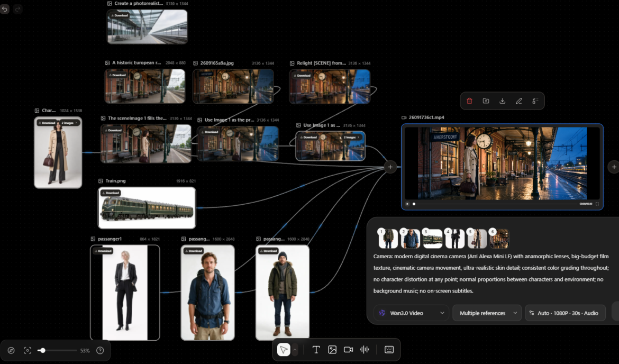This screenshot has width=619, height=364.
Task: Delete the selected video node
Action: pyautogui.click(x=469, y=101)
